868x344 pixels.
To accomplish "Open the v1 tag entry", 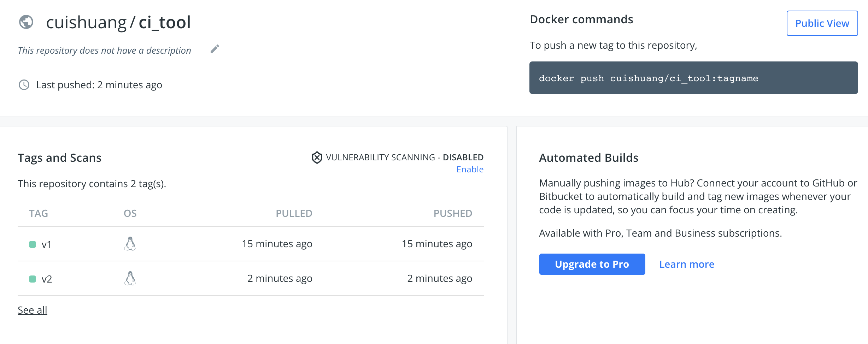I will coord(47,244).
